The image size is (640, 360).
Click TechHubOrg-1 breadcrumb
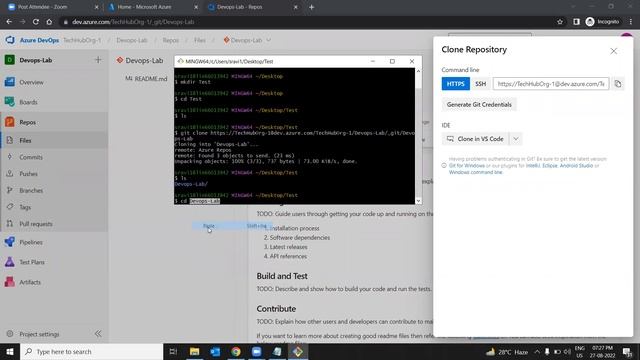point(82,40)
